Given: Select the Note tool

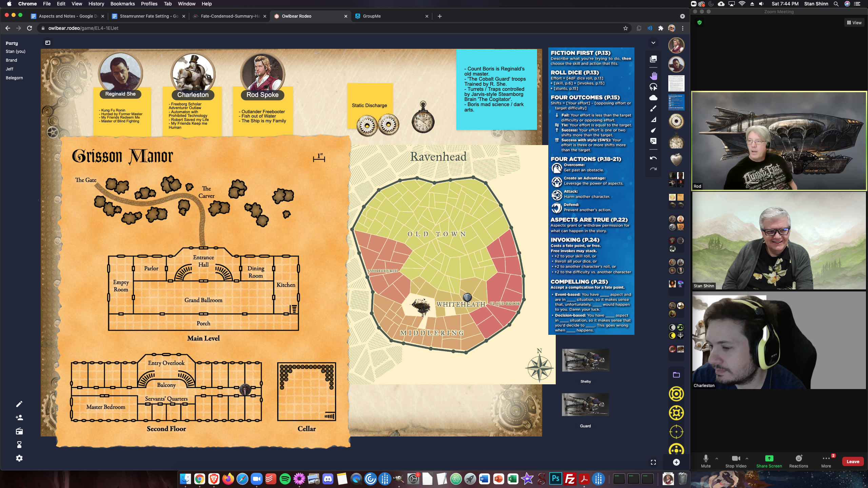Looking at the screenshot, I should click(653, 141).
